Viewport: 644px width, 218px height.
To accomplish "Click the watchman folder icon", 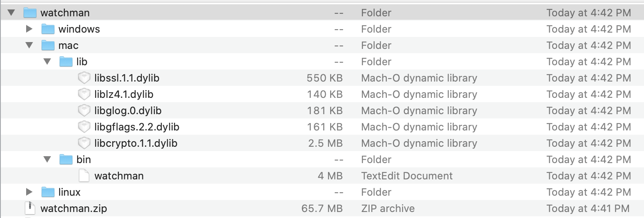I will tap(30, 13).
